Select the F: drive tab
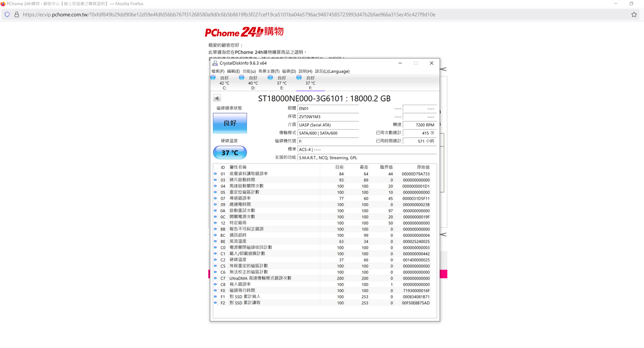 pyautogui.click(x=310, y=83)
